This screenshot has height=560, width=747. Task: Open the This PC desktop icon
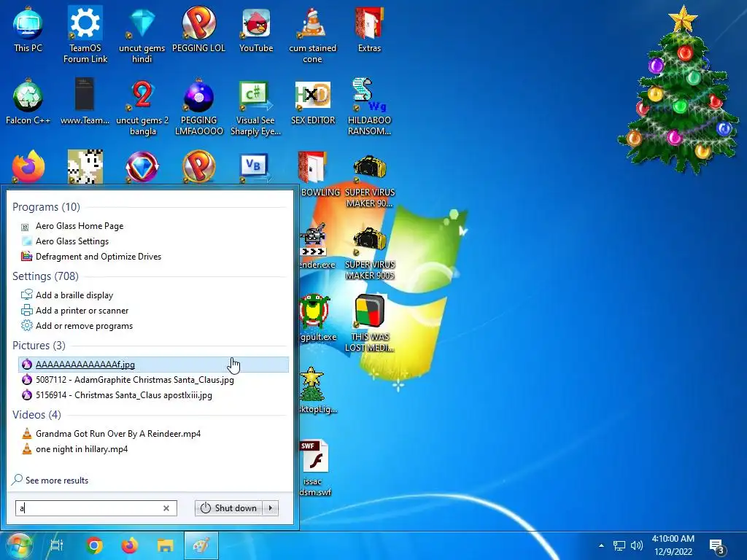tap(28, 29)
